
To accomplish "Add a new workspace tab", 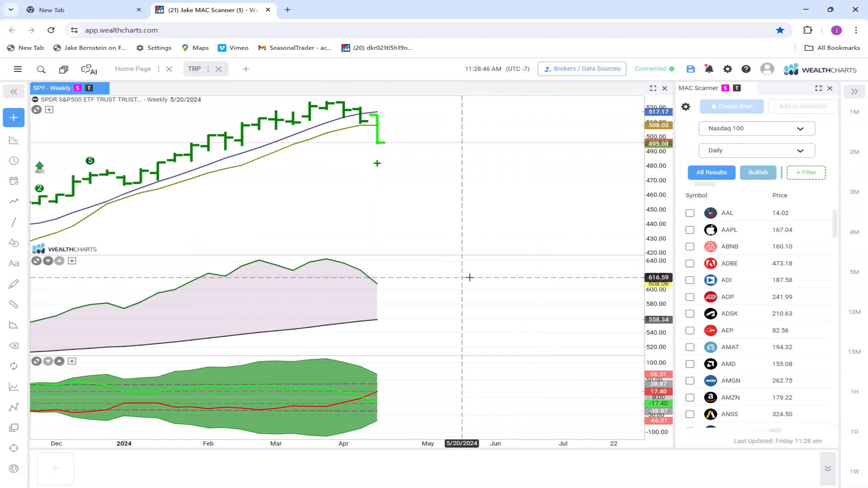I will point(246,69).
